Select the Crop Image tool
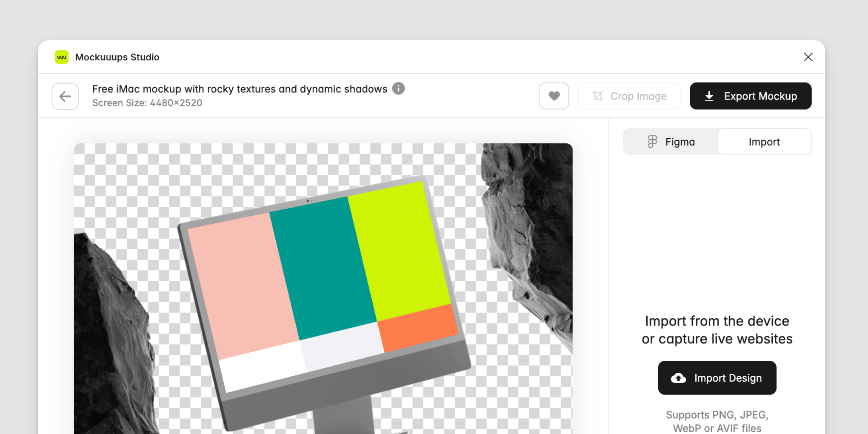 pos(629,96)
